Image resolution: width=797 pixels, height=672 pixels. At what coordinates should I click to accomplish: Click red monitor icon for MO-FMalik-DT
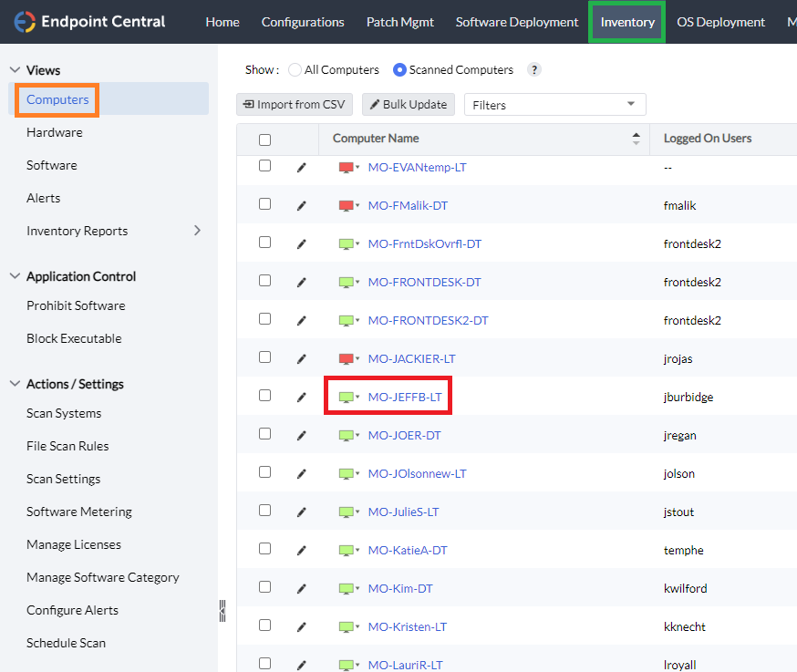click(x=347, y=206)
